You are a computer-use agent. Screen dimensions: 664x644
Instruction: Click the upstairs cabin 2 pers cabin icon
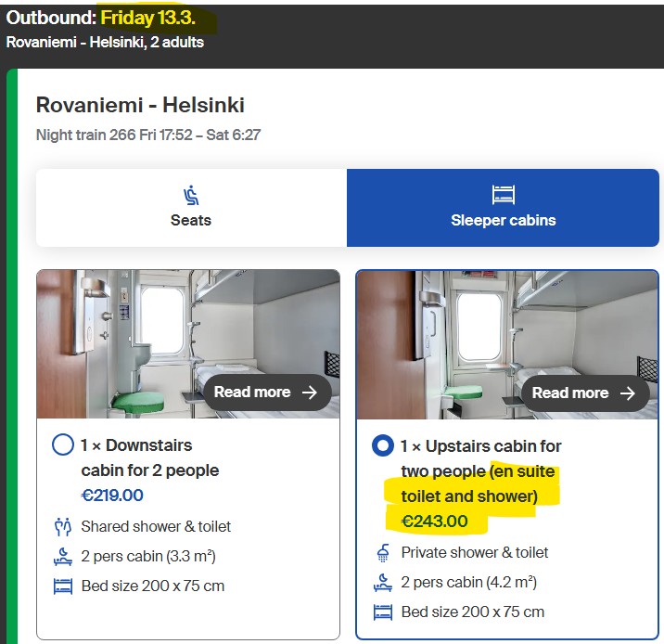[x=382, y=583]
